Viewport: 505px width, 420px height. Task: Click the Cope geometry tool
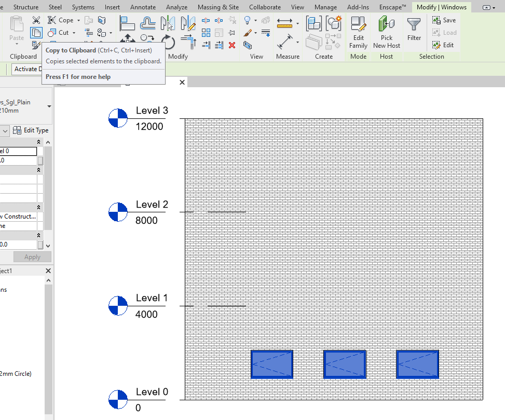[x=61, y=20]
